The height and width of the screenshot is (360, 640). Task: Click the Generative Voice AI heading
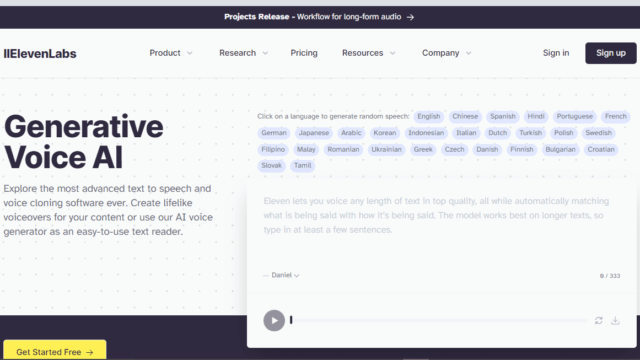point(84,142)
